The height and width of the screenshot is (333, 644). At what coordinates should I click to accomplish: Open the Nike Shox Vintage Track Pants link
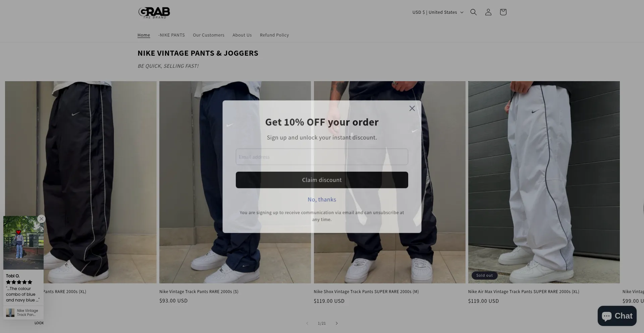tap(366, 292)
